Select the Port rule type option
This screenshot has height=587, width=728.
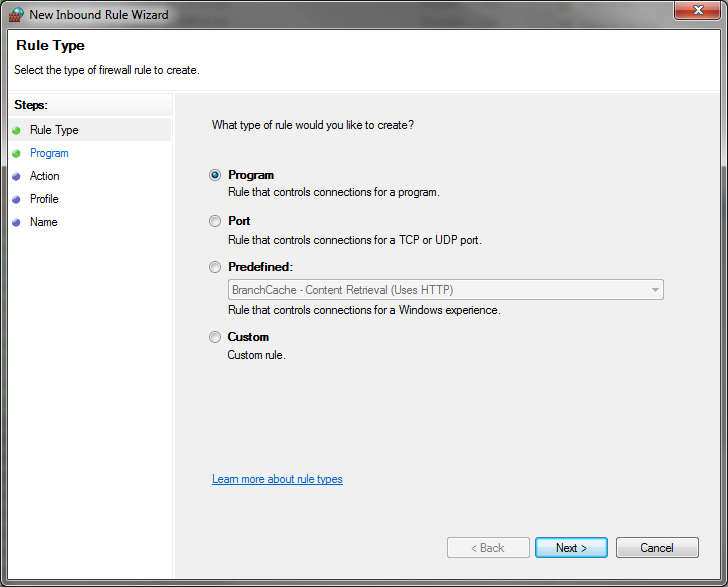pyautogui.click(x=214, y=221)
